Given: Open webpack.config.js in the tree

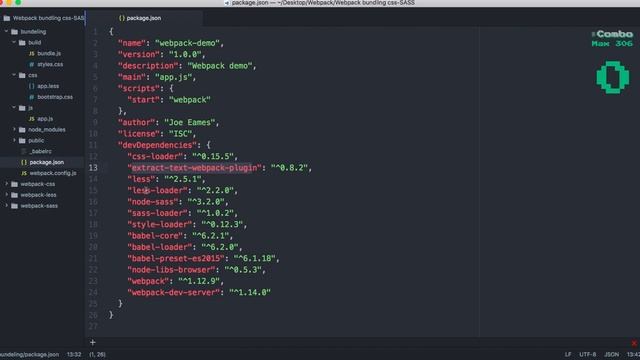Looking at the screenshot, I should pos(53,173).
